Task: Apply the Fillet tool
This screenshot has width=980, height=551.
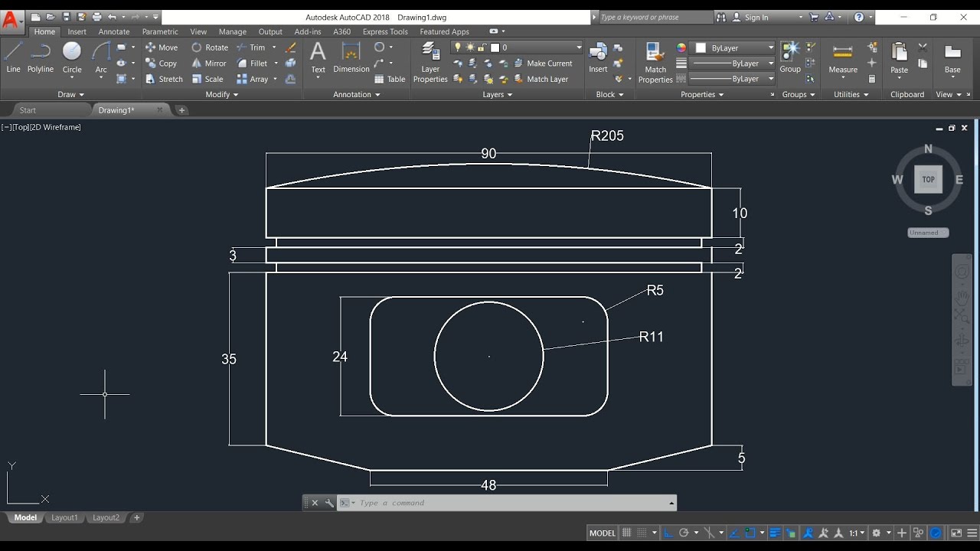Action: [x=253, y=64]
